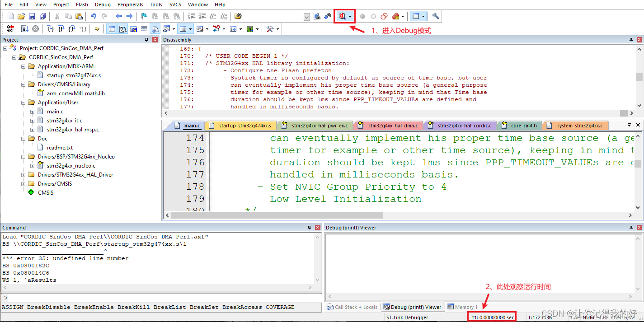Toggle the Disassembly Window button
644x322 pixels.
click(x=122, y=29)
